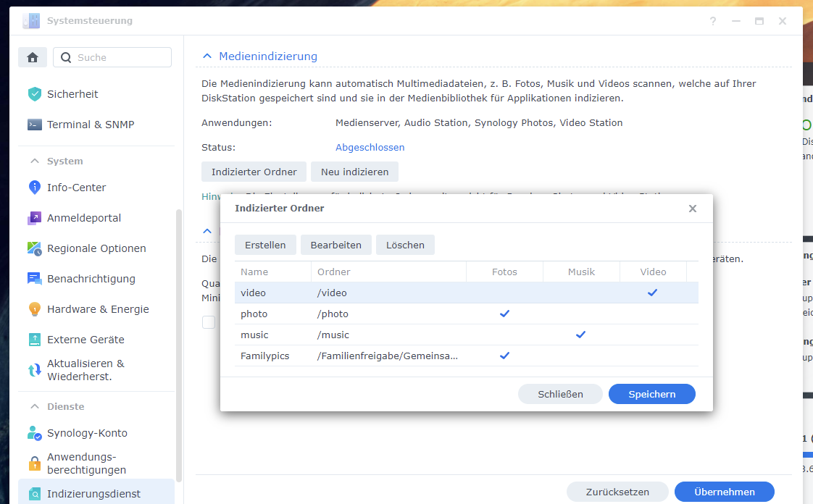Open Sicherheit settings

[72, 93]
